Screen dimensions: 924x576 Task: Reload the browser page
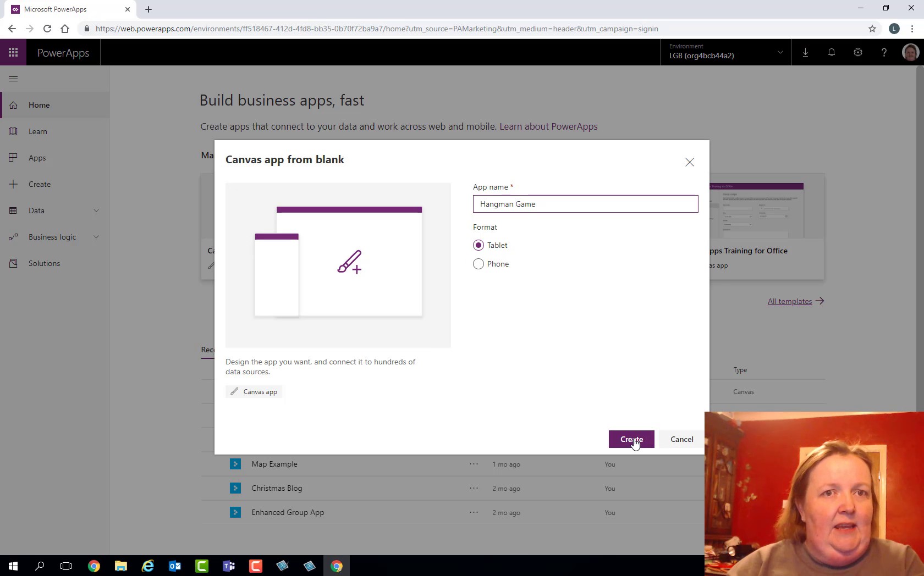click(47, 29)
